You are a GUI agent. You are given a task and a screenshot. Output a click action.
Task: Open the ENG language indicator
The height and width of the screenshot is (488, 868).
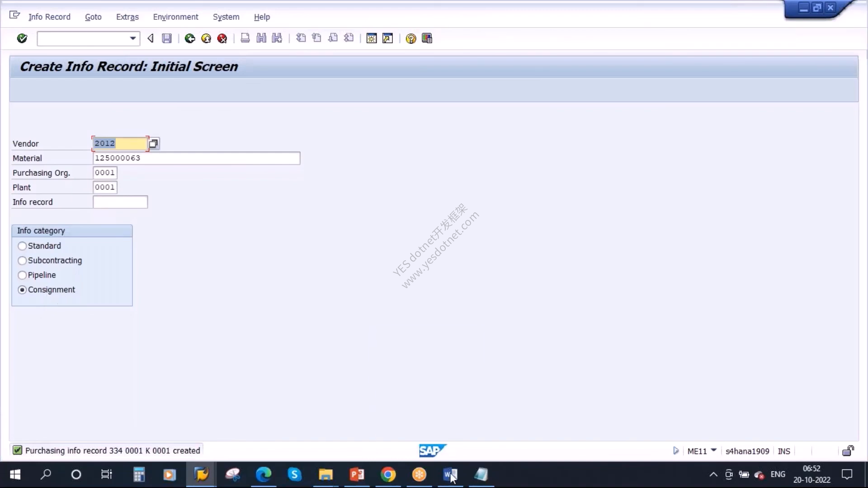778,474
